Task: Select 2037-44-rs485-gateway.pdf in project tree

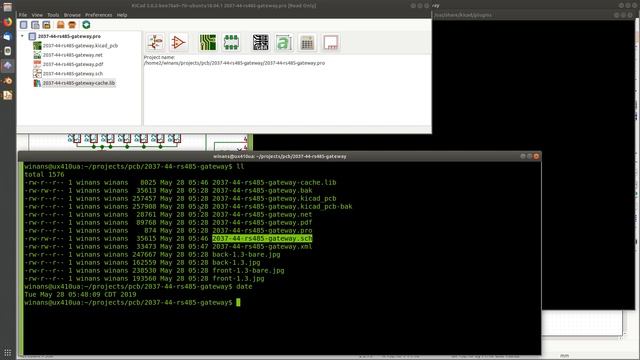Action: 73,64
